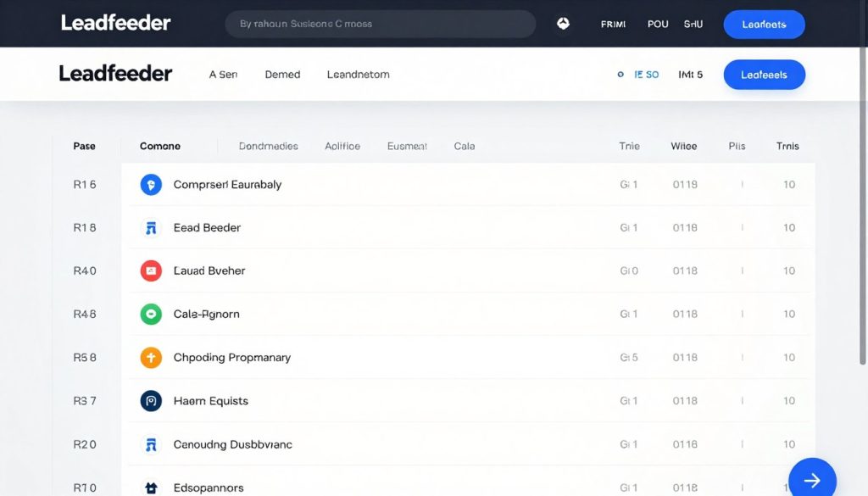Click the R1 6 page label
868x496 pixels.
pos(85,184)
